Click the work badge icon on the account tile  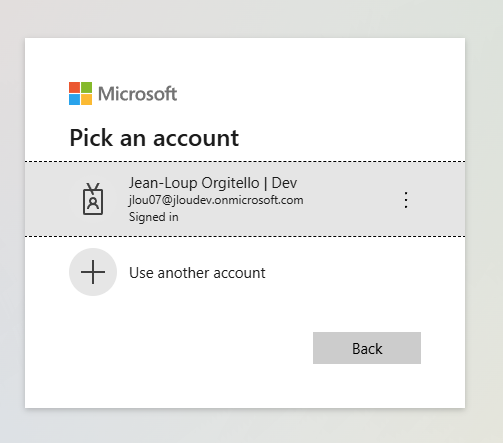(93, 199)
